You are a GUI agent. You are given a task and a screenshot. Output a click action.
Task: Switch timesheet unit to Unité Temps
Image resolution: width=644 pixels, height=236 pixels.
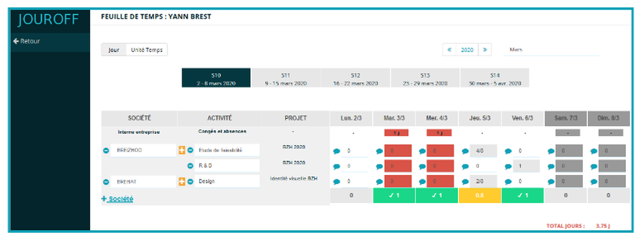pos(147,50)
